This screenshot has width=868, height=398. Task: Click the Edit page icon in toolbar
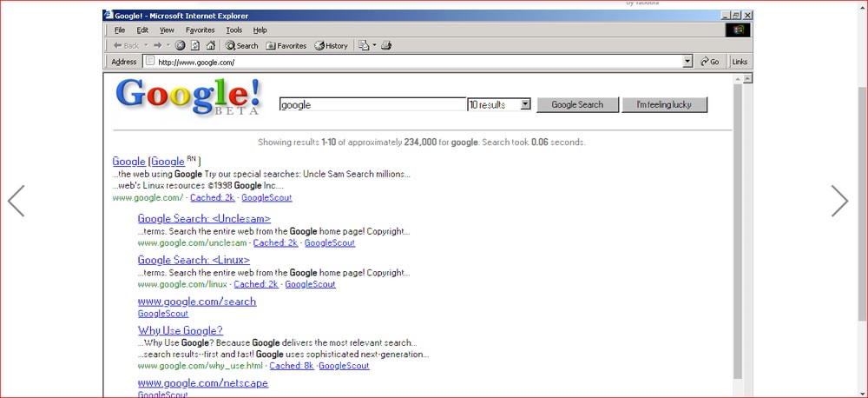364,45
